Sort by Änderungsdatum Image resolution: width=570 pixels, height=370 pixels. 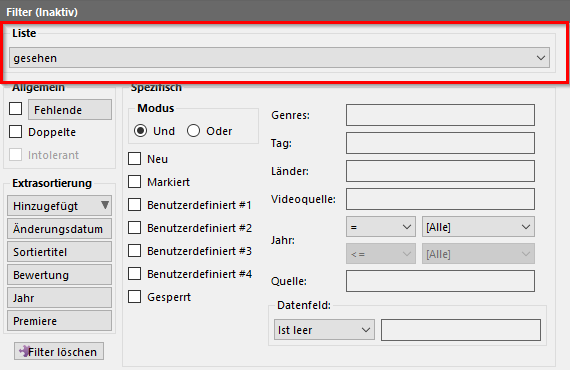59,229
